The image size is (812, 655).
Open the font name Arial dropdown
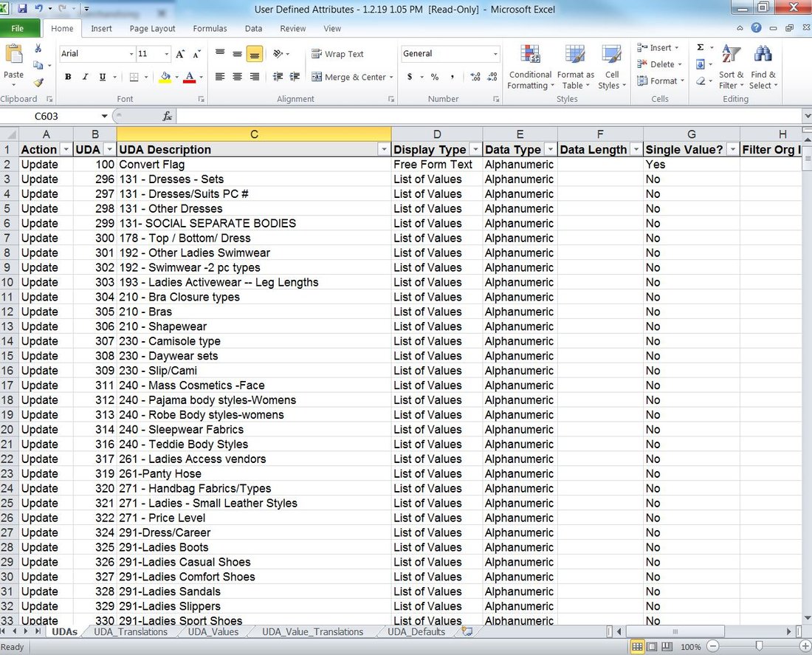[131, 54]
